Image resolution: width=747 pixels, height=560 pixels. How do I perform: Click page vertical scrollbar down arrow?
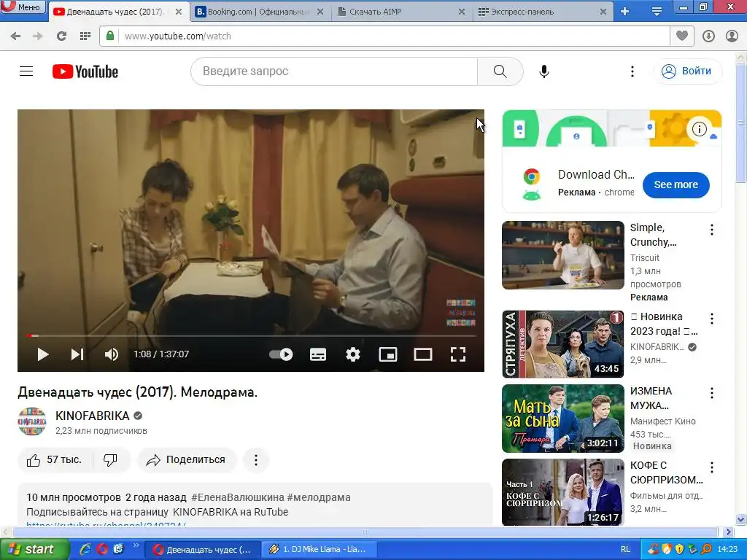coord(741,519)
